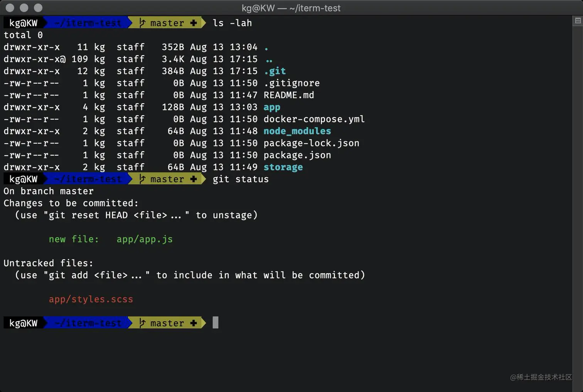Click the 'On branch master' line

[x=49, y=191]
